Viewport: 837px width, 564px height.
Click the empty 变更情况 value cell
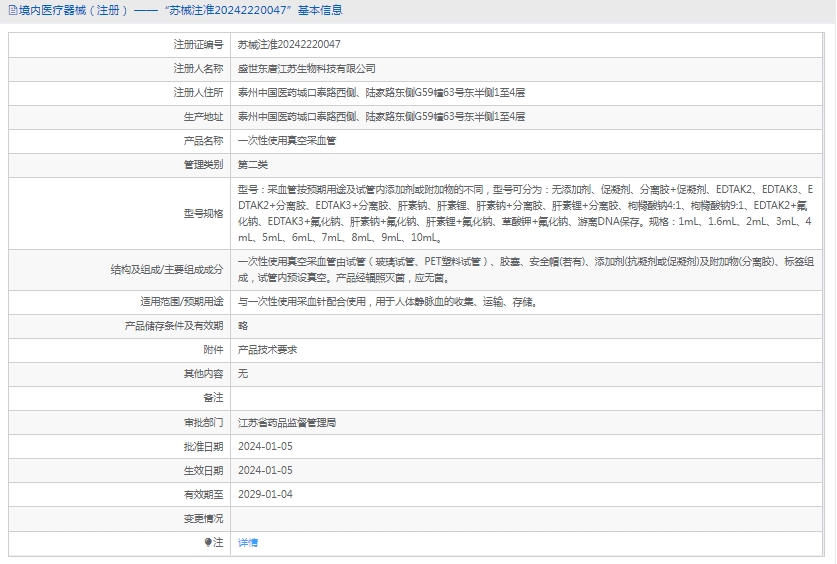(x=530, y=519)
